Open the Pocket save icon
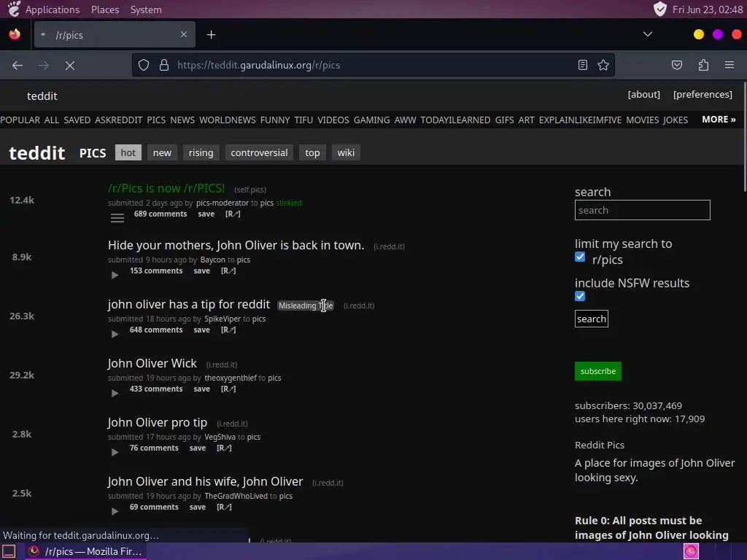The width and height of the screenshot is (747, 560). (676, 65)
